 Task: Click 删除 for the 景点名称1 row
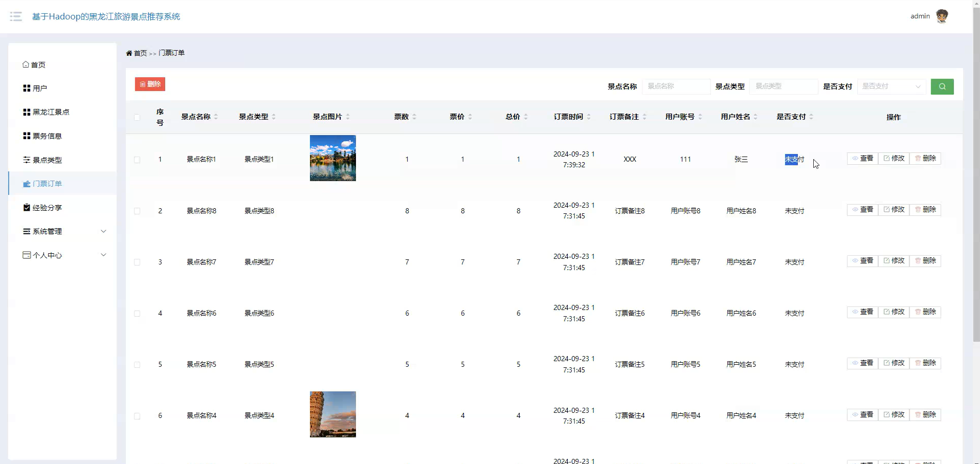[x=925, y=159]
